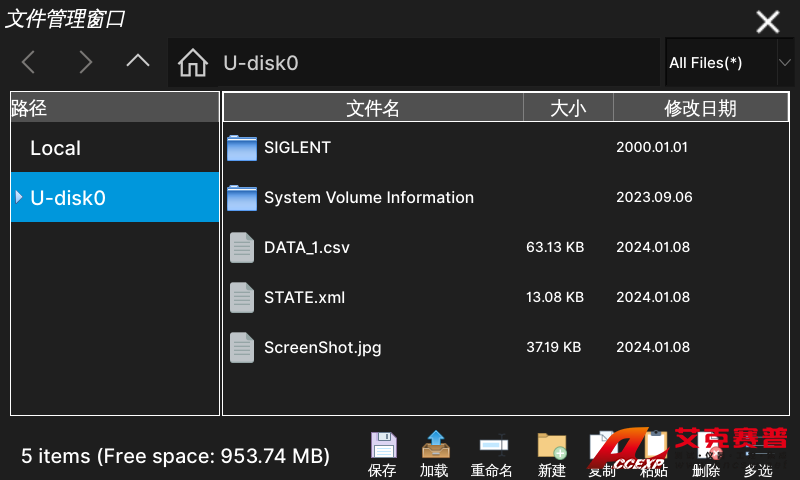Viewport: 800px width, 480px height.
Task: Select the DATA_1.csv file
Action: [x=306, y=247]
